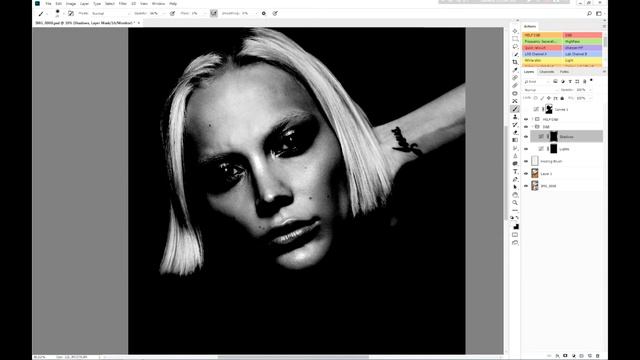
Task: Run the HighPass action button
Action: 582,42
